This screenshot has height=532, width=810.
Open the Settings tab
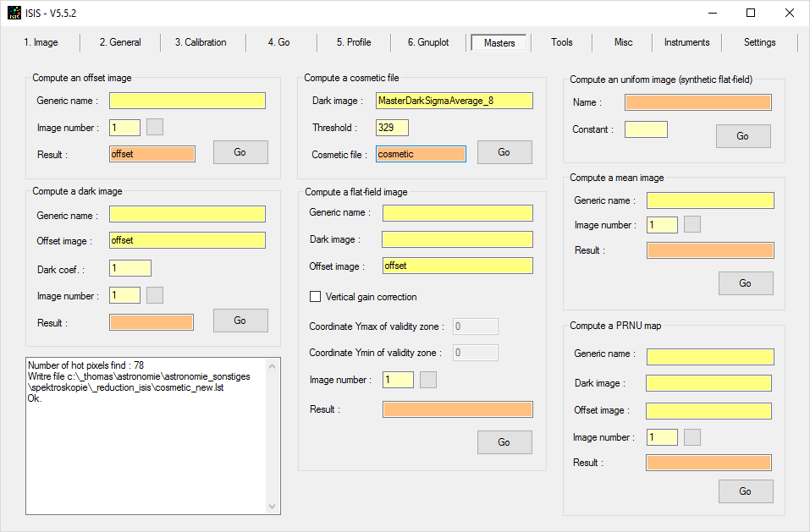[x=759, y=42]
